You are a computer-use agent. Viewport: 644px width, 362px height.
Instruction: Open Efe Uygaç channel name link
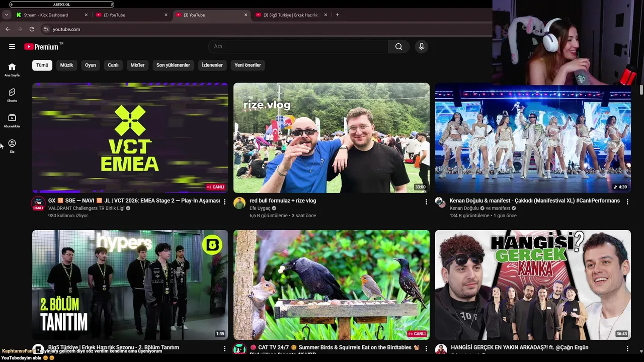[x=260, y=208]
